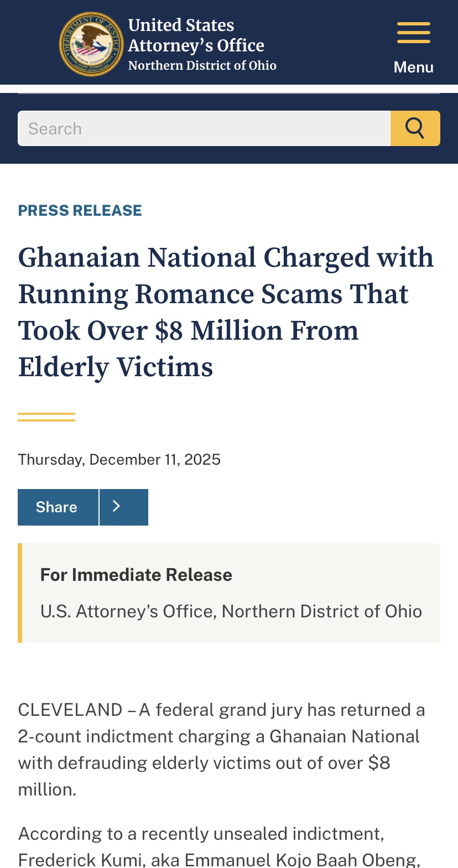Open the United States Attorney's Office title link
Screen dimensions: 458x868
(x=196, y=35)
